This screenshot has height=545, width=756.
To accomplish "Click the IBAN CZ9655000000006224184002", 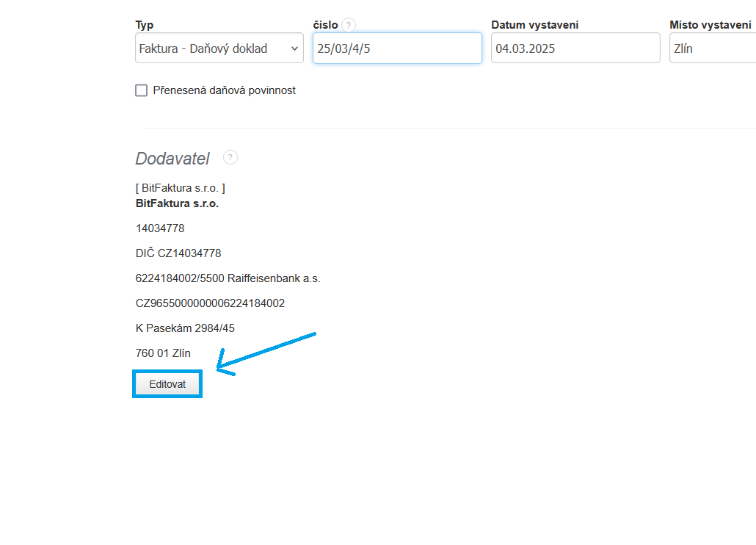I will click(x=210, y=303).
